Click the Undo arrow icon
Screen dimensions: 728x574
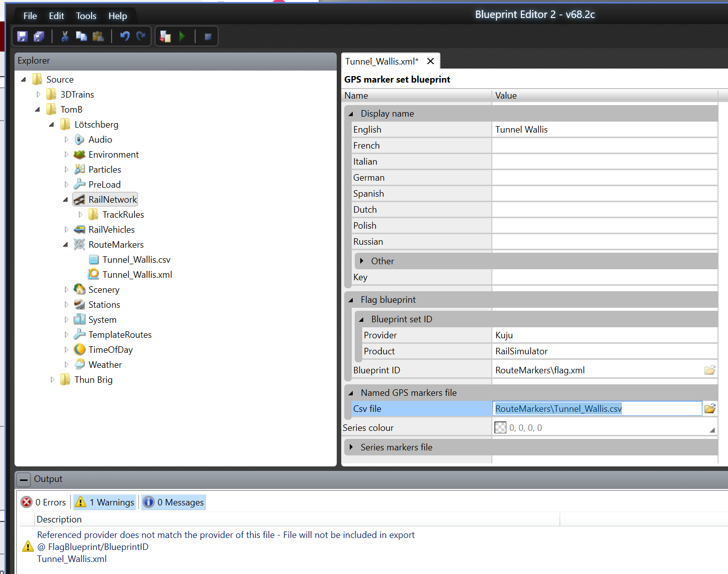(125, 37)
